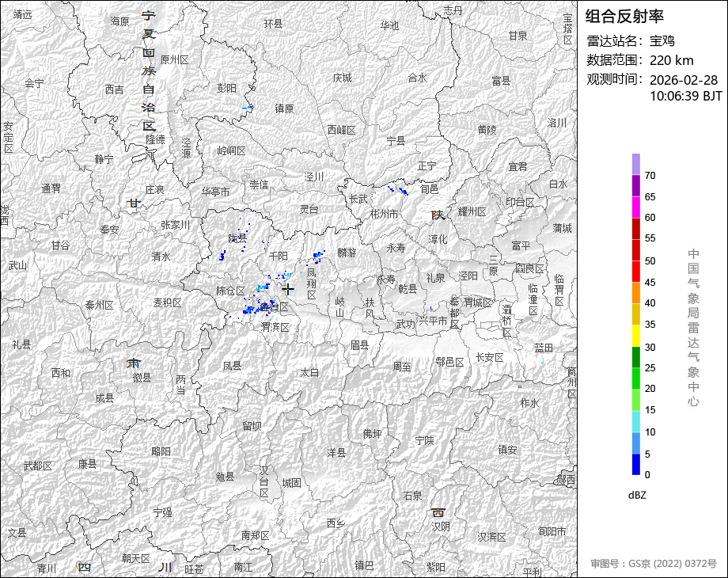Viewport: 728px width, 578px height.
Task: Click the 70 value on the legend scale
Action: click(650, 176)
